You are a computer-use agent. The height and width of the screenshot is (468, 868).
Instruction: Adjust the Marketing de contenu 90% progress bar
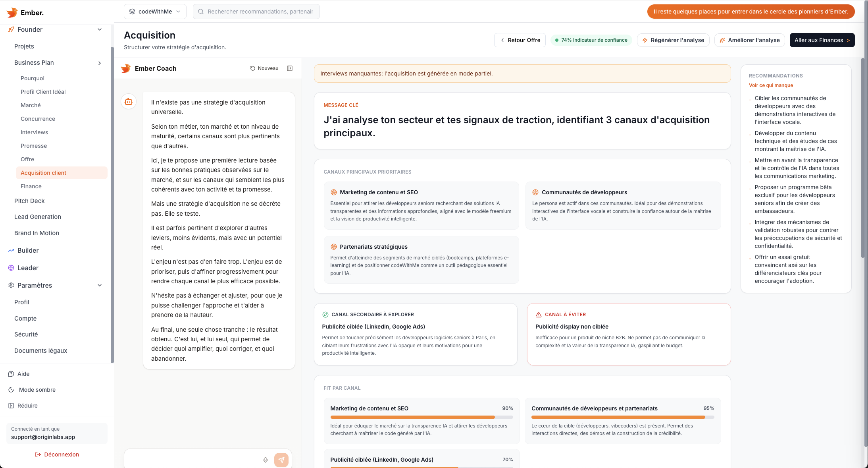(421, 417)
